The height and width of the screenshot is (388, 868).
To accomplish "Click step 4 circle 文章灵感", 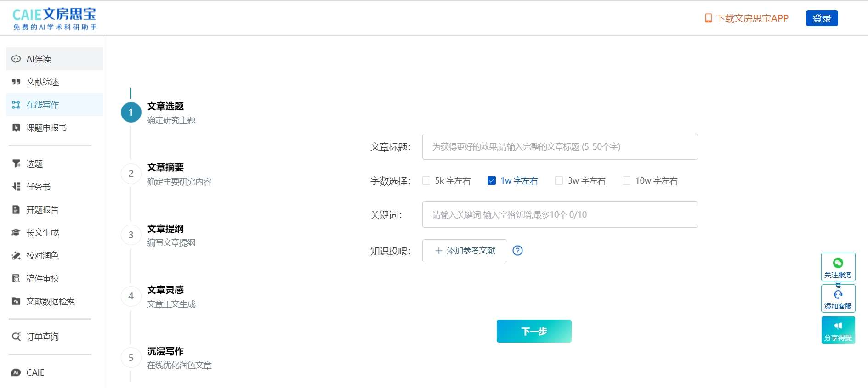I will coord(131,296).
